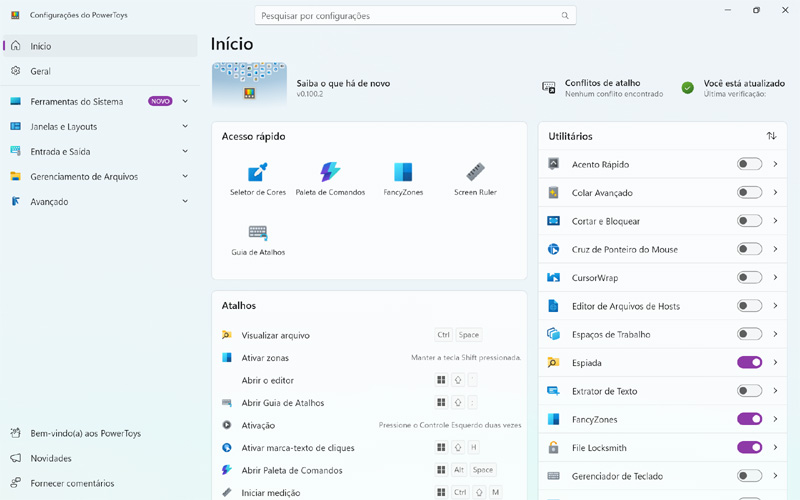Open Extrator de Texto settings chevron
The image size is (800, 500).
click(776, 391)
